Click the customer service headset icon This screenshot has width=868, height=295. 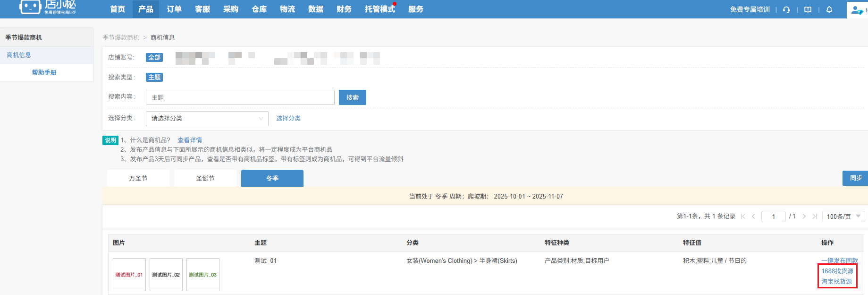pyautogui.click(x=786, y=9)
